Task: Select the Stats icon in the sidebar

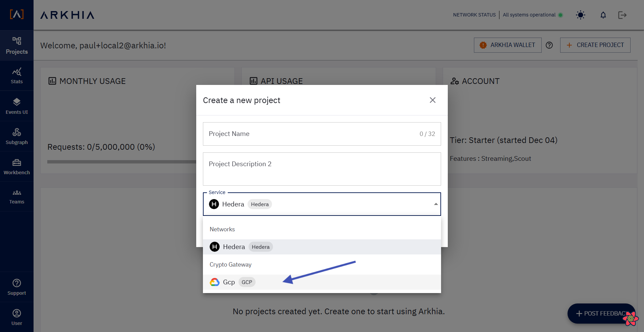Action: coord(17,75)
